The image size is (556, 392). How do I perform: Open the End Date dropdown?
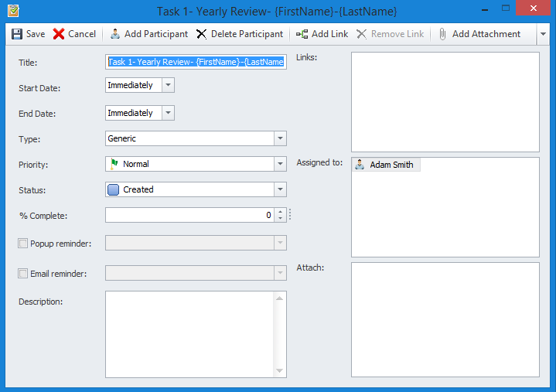tap(169, 113)
